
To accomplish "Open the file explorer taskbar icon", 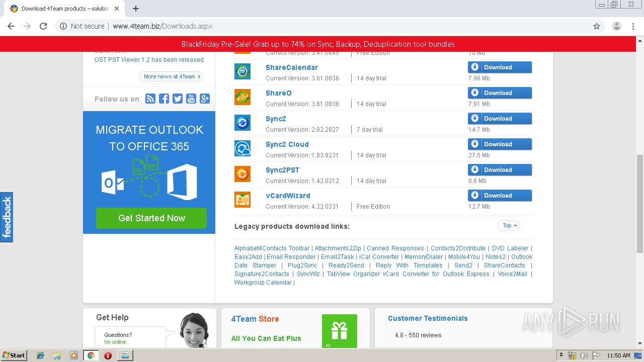I will pos(57,355).
